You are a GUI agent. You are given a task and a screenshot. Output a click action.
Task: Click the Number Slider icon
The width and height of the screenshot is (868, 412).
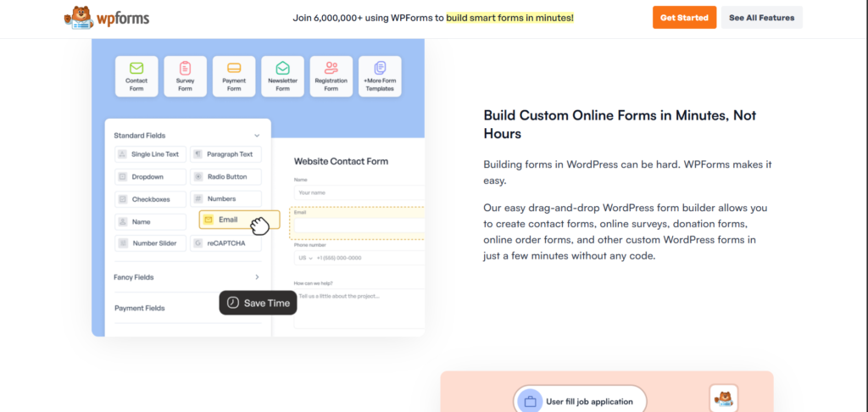[122, 243]
